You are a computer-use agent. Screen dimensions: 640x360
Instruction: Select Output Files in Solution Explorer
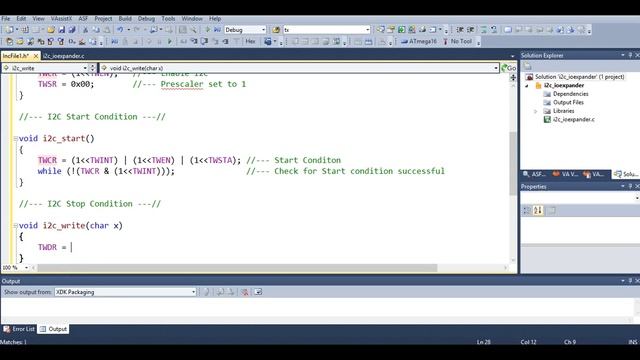click(x=568, y=102)
